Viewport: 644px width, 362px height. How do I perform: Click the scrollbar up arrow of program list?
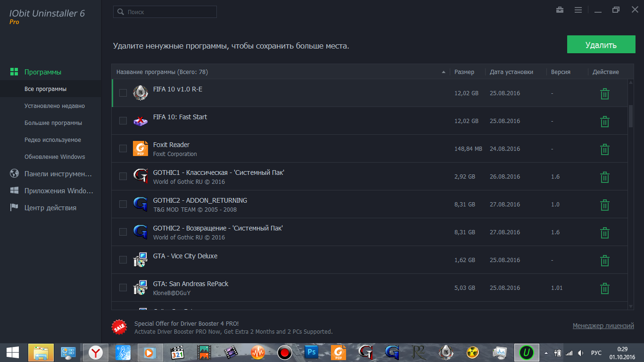pyautogui.click(x=631, y=83)
